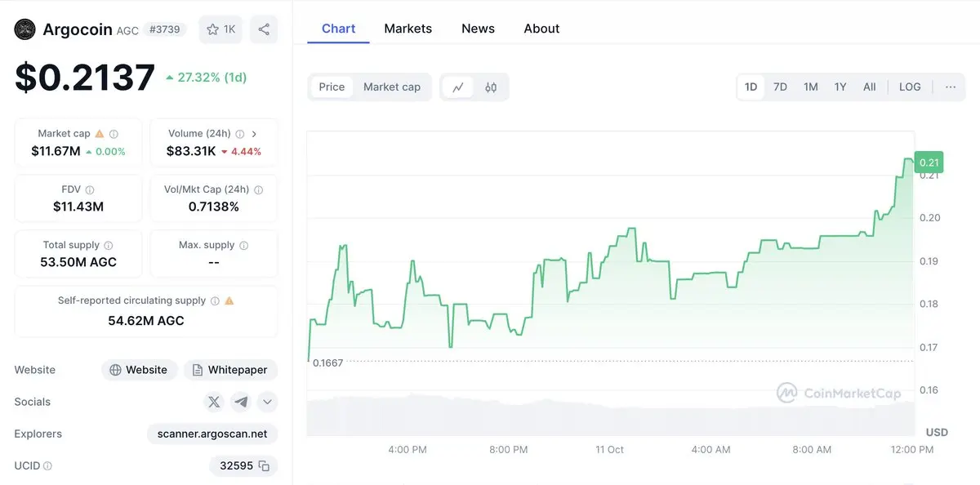Copy the UCID 32595 with copy icon
Image resolution: width=980 pixels, height=485 pixels.
pos(264,466)
